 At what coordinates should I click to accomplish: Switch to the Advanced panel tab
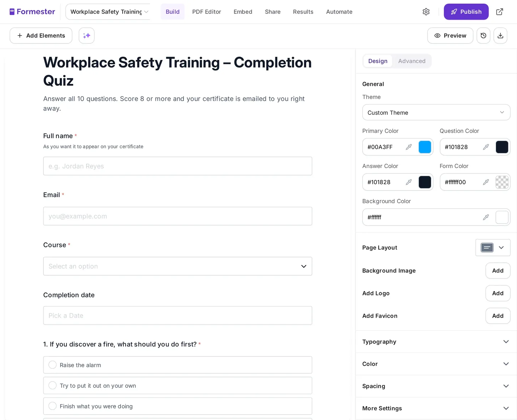point(412,61)
